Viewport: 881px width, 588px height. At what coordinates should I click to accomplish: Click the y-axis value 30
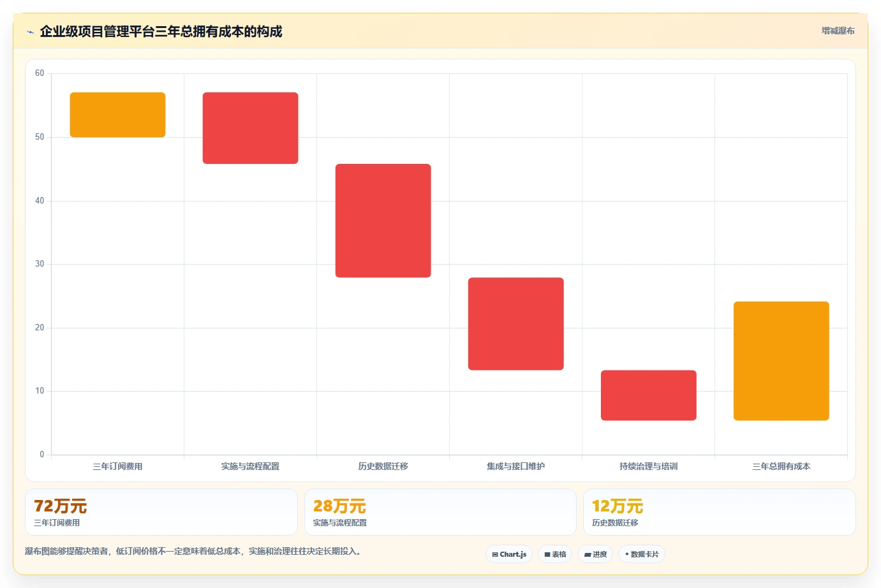(40, 264)
